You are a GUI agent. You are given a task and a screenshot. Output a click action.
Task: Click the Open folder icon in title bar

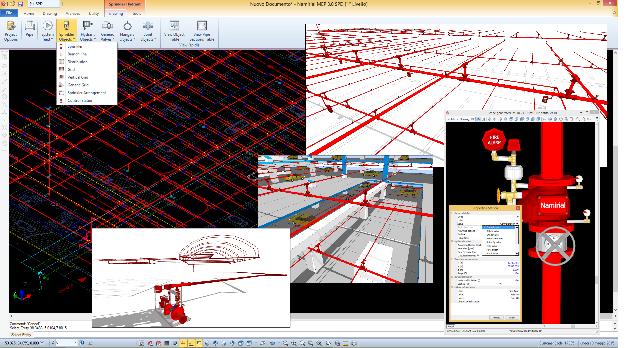coord(13,4)
